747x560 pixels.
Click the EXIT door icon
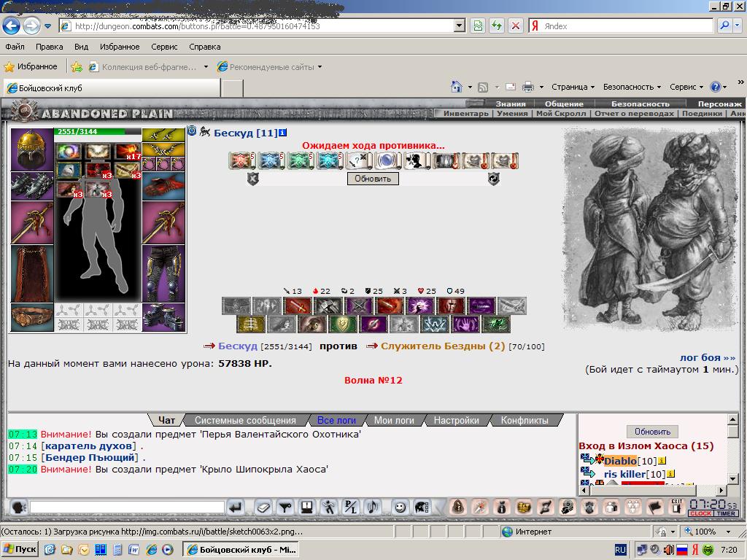tap(676, 507)
